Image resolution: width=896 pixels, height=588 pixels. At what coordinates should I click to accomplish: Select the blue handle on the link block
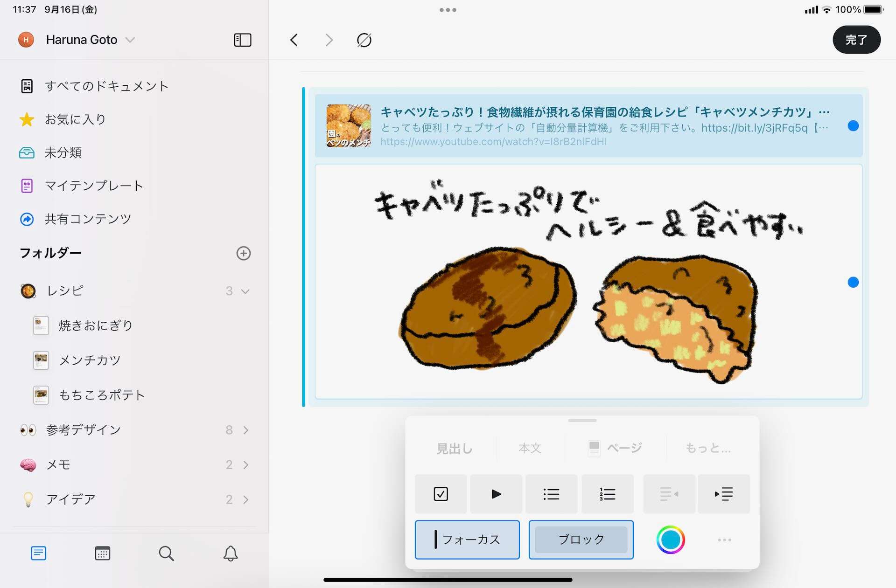click(x=853, y=126)
